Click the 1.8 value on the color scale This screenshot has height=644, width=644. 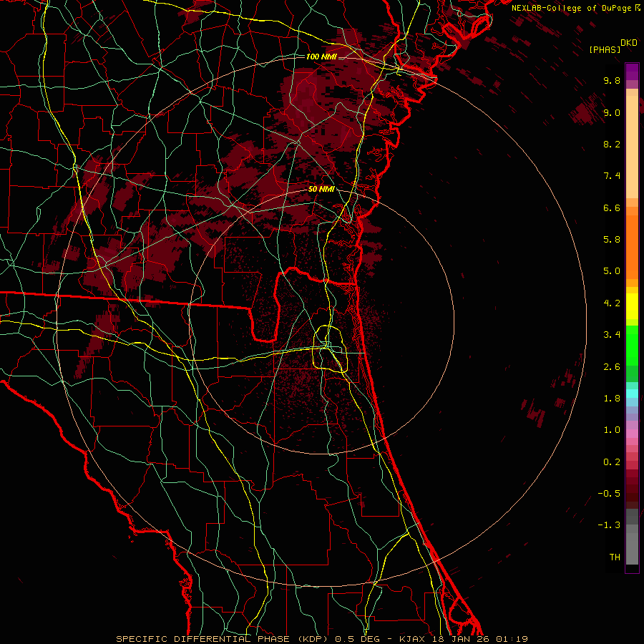tap(612, 399)
